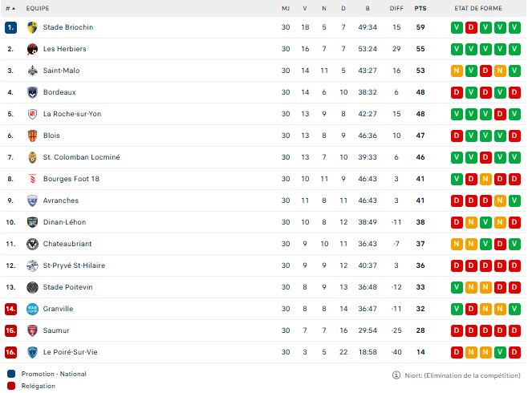Click the Stade Briochin club crest

click(x=32, y=27)
